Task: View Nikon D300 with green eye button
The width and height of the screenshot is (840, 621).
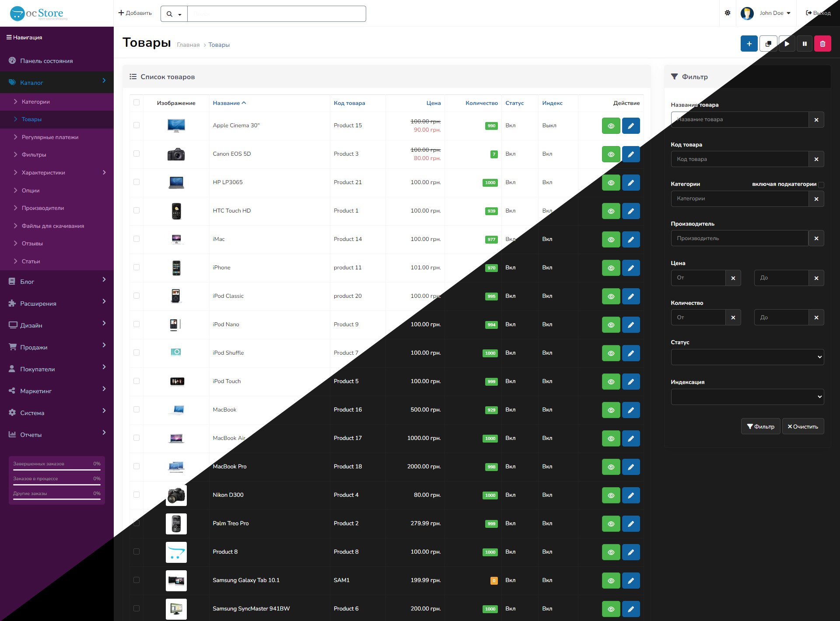Action: coord(611,495)
